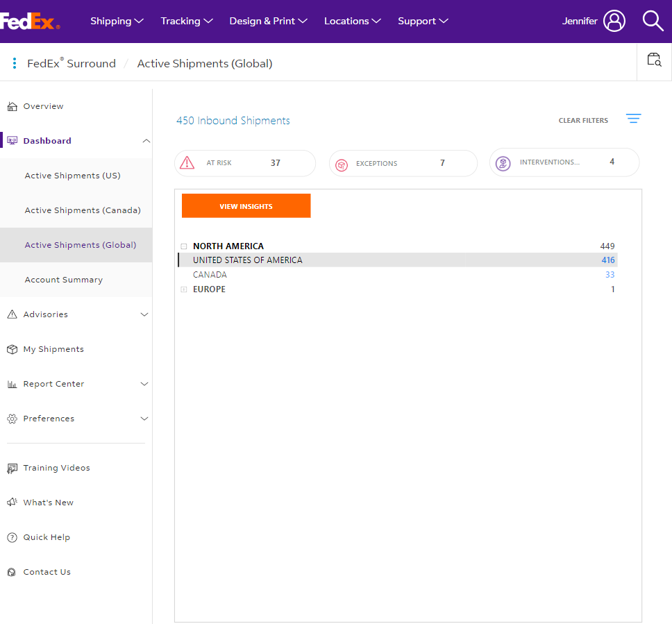The height and width of the screenshot is (624, 672).
Task: Open the shipment search icon in breadcrumb bar
Action: [x=654, y=60]
